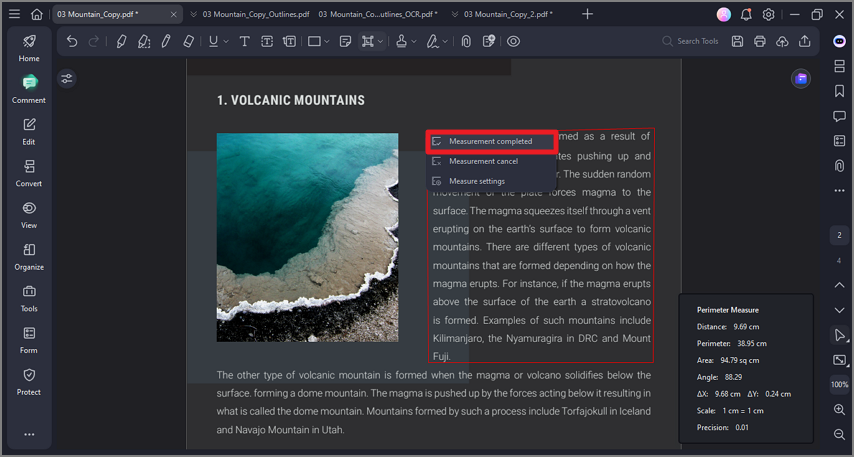Switch to 03 Mountain_Copy_2.pdf tab
The image size is (854, 457).
(508, 14)
